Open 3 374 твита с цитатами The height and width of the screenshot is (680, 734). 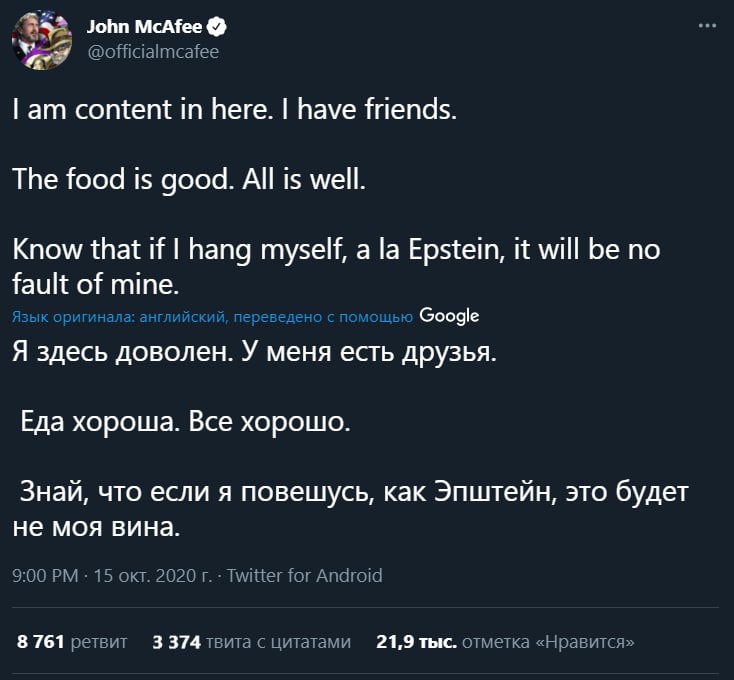pyautogui.click(x=251, y=641)
